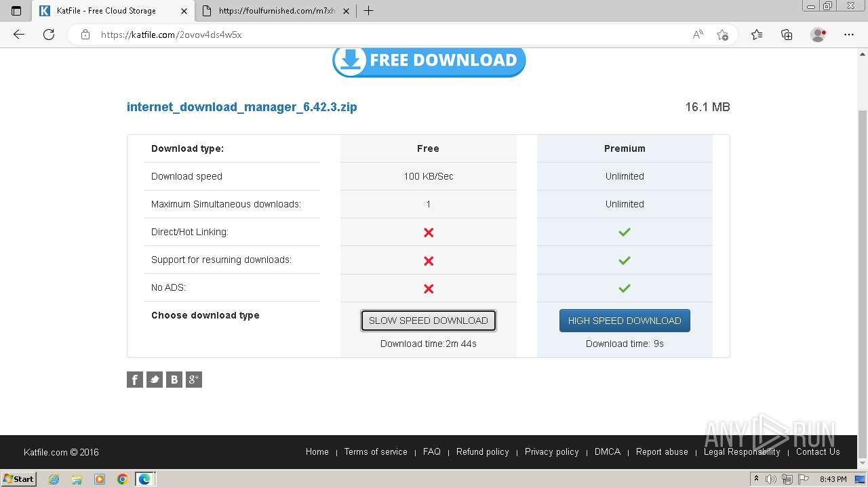Open the Action Center flag icon
This screenshot has height=488, width=868.
(802, 479)
